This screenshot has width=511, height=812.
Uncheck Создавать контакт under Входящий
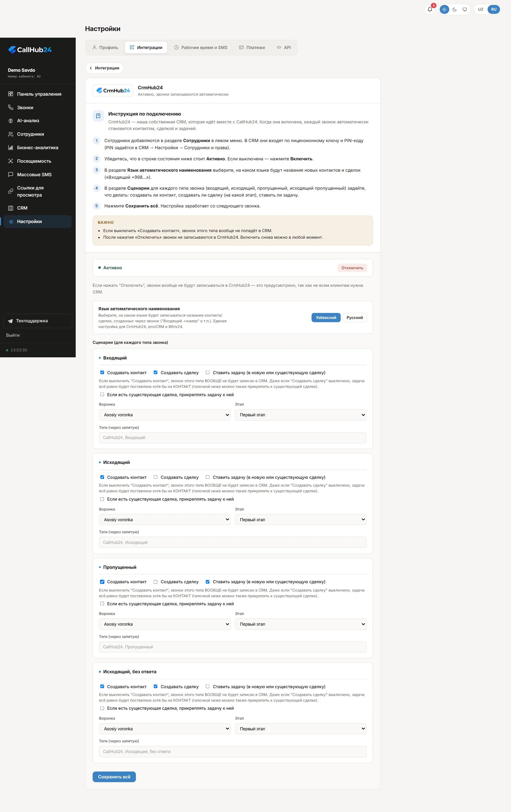click(102, 372)
